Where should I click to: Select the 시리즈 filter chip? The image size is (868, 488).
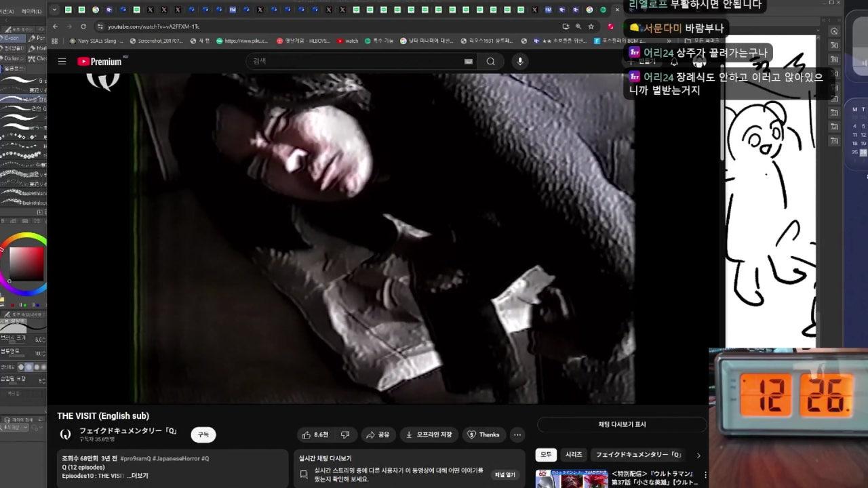[x=574, y=455]
